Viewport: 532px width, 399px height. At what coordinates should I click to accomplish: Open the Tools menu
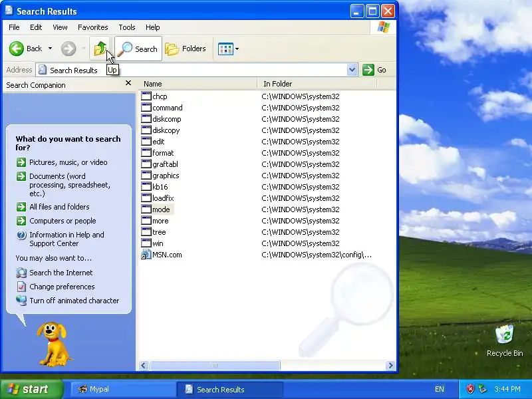pyautogui.click(x=127, y=27)
